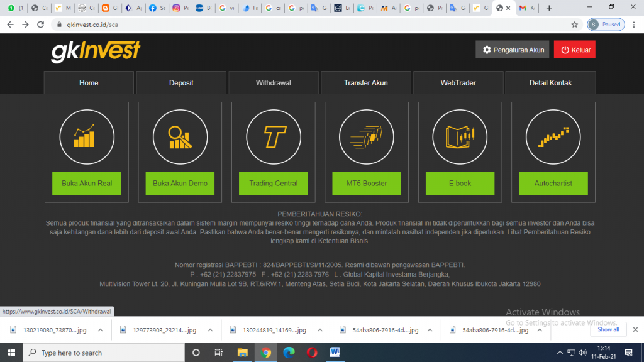Click the Windows taskbar search box
The height and width of the screenshot is (362, 644).
[x=101, y=353]
